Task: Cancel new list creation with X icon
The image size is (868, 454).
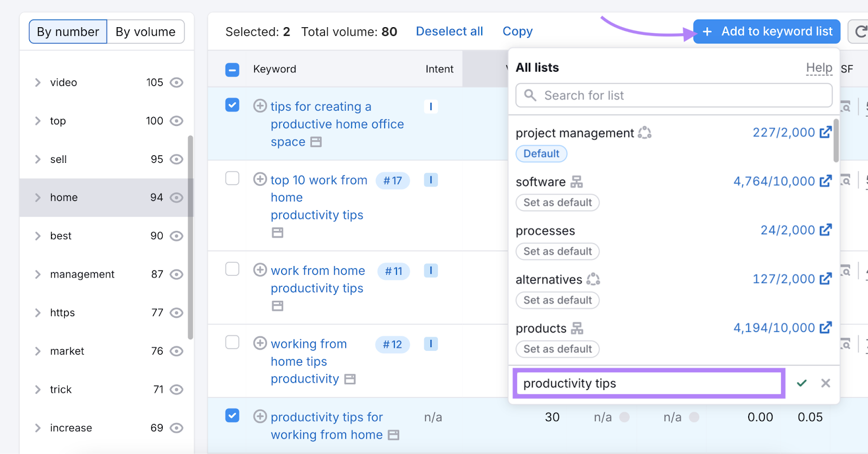Action: point(825,383)
